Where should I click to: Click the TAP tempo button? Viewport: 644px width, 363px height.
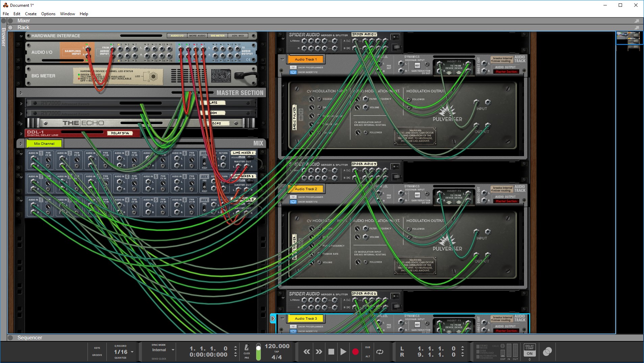[277, 351]
